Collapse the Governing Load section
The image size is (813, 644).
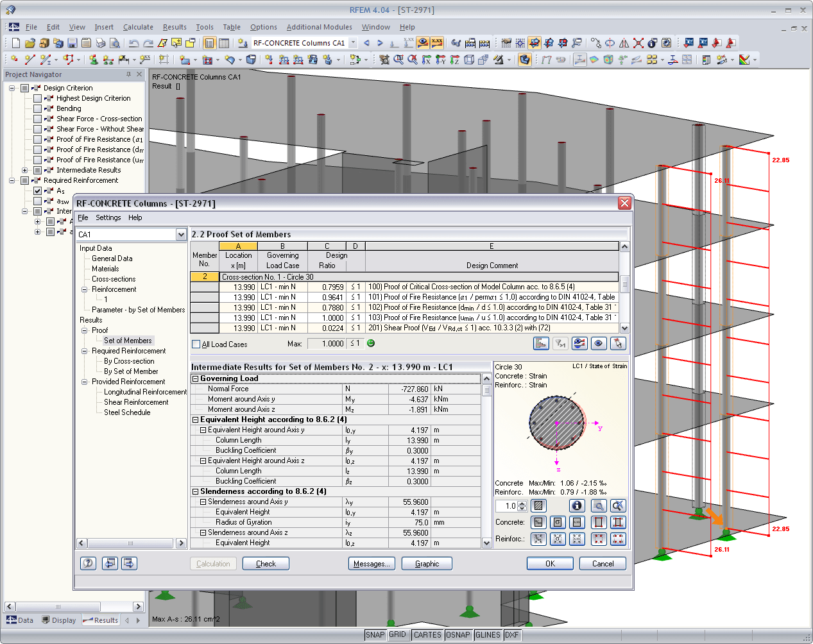(195, 379)
